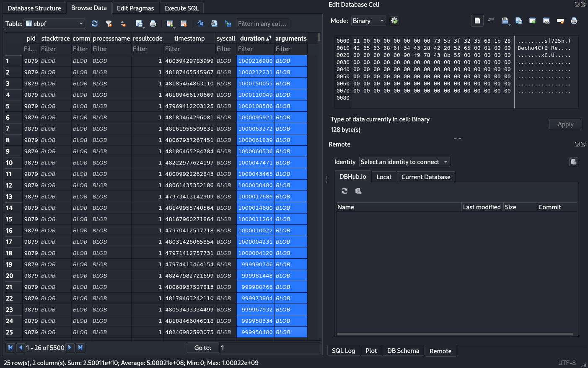
Task: Click the timestamp column filter box
Action: [189, 49]
